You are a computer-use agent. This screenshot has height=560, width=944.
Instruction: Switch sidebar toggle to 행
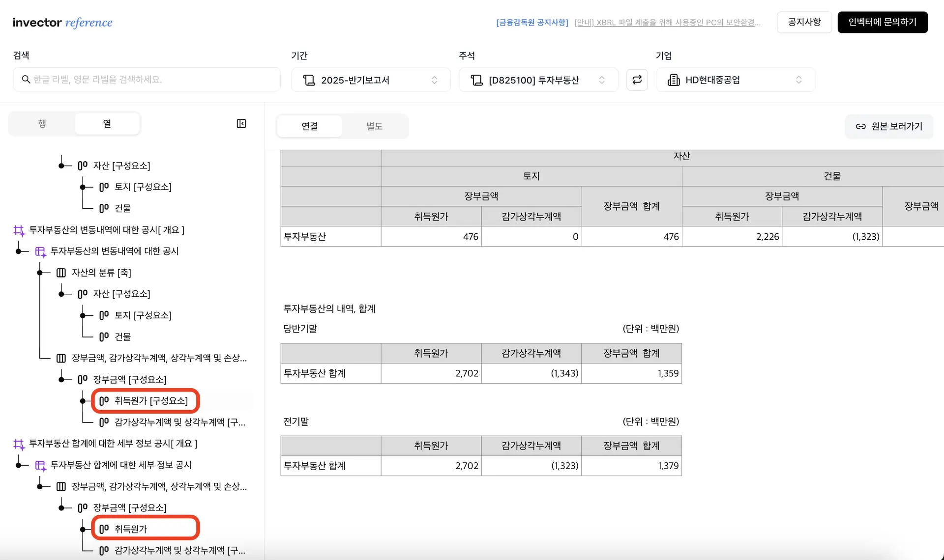(x=42, y=123)
